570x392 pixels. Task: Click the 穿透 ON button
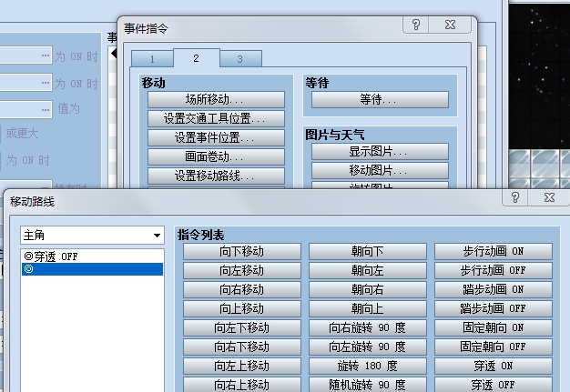pos(494,366)
